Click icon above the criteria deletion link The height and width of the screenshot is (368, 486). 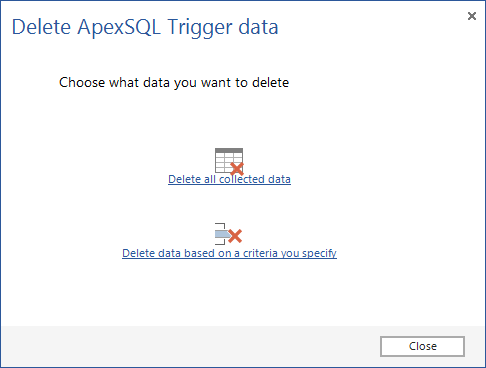tap(228, 234)
